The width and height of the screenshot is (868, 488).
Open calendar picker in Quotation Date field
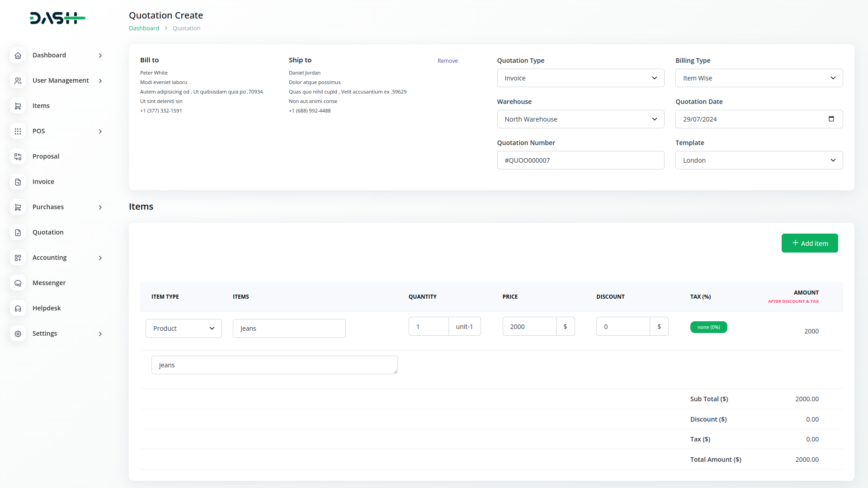(831, 119)
